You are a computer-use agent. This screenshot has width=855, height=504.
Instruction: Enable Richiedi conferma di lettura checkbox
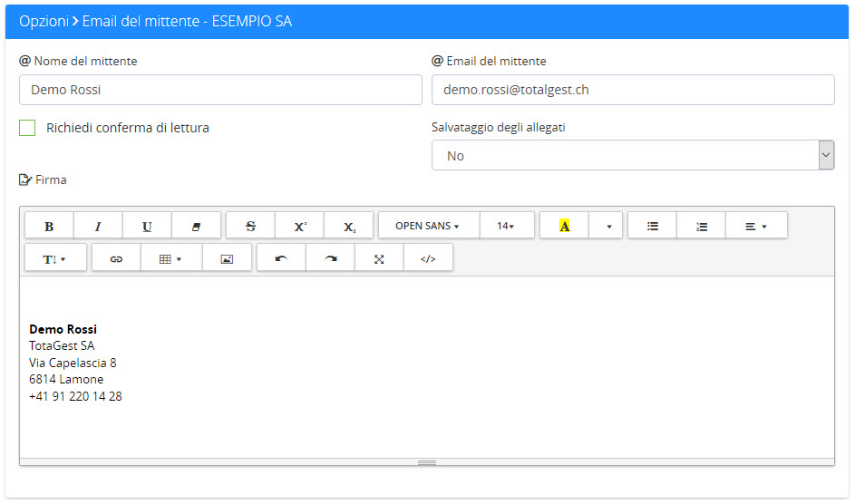pos(27,128)
